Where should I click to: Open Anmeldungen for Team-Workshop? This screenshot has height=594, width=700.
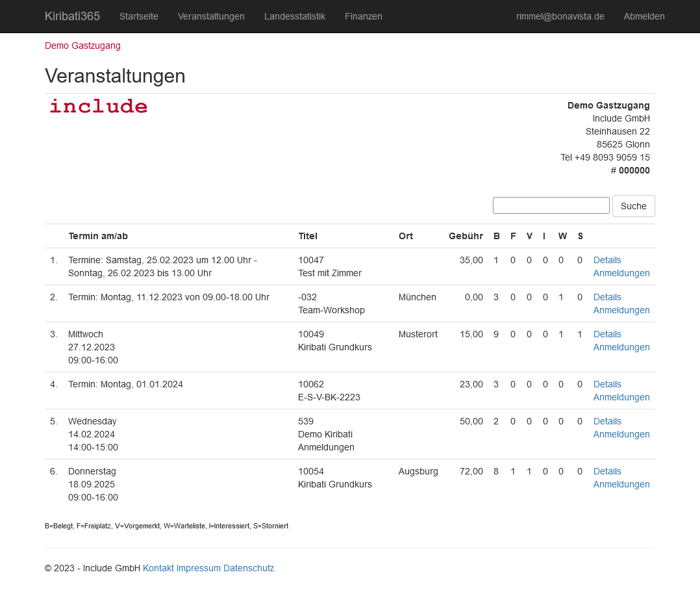click(621, 310)
